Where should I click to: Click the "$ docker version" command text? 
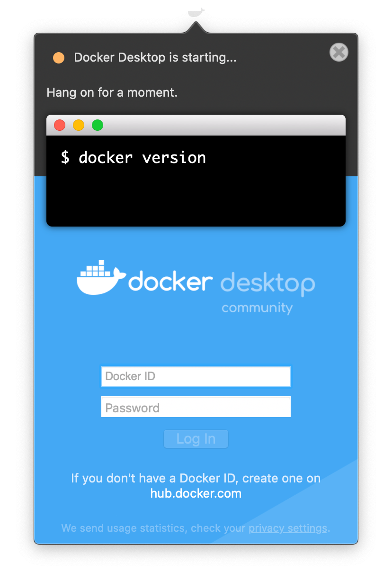pyautogui.click(x=134, y=158)
